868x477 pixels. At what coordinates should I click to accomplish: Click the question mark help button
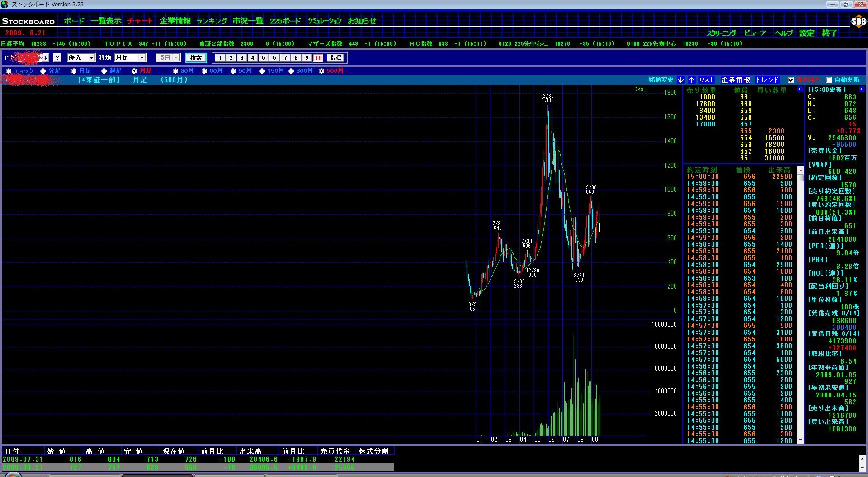(57, 58)
